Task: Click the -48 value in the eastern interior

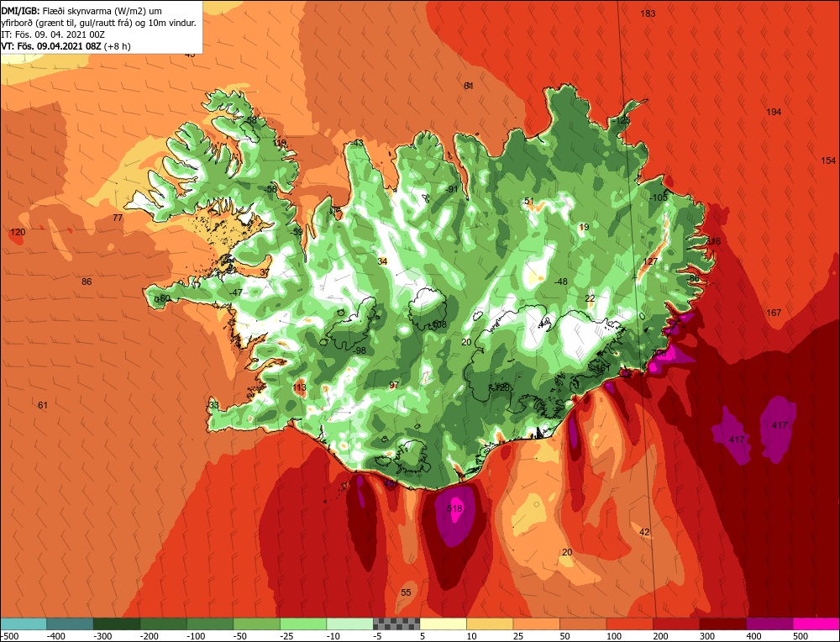Action: point(560,282)
